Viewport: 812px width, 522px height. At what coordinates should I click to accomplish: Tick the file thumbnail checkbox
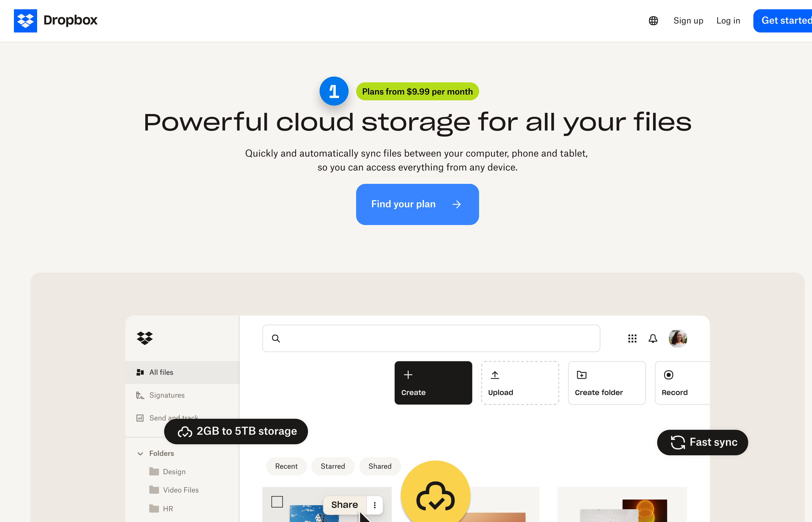point(277,502)
